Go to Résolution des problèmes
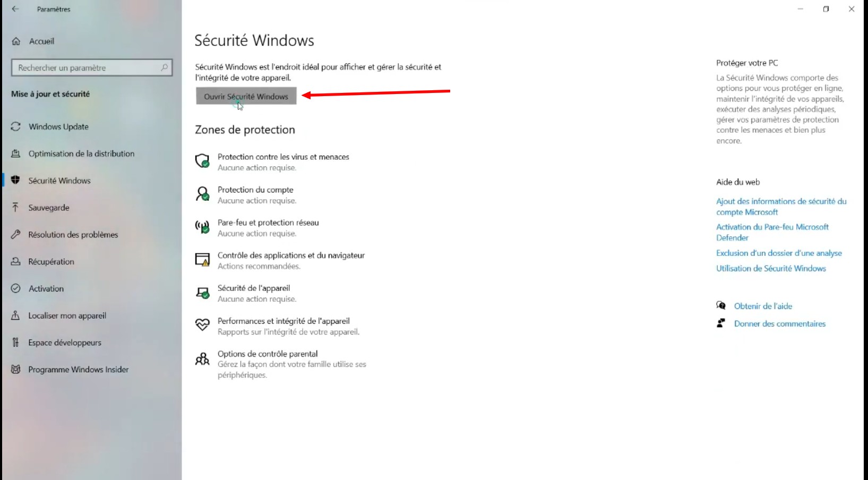 (73, 235)
